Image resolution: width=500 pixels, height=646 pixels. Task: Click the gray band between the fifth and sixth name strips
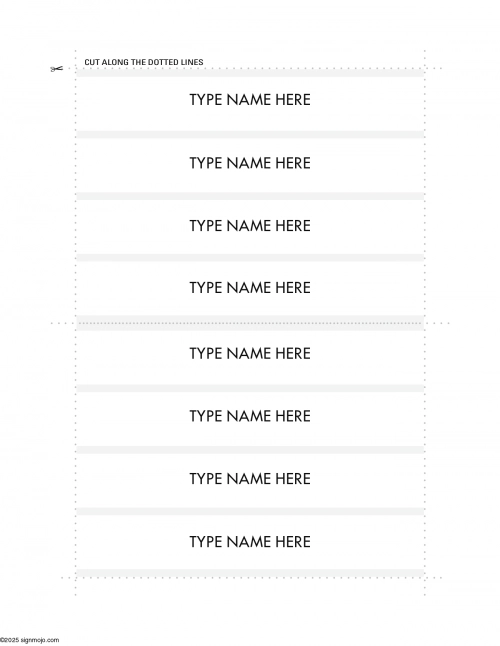pos(250,389)
